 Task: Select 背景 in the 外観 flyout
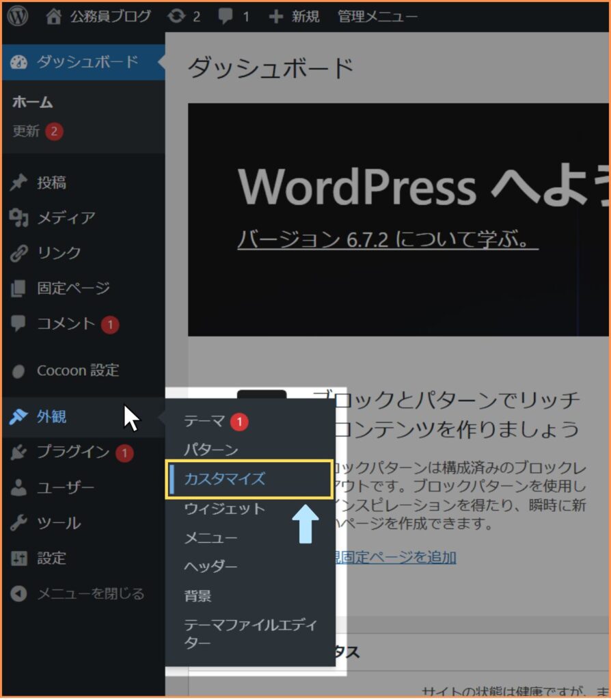coord(198,595)
